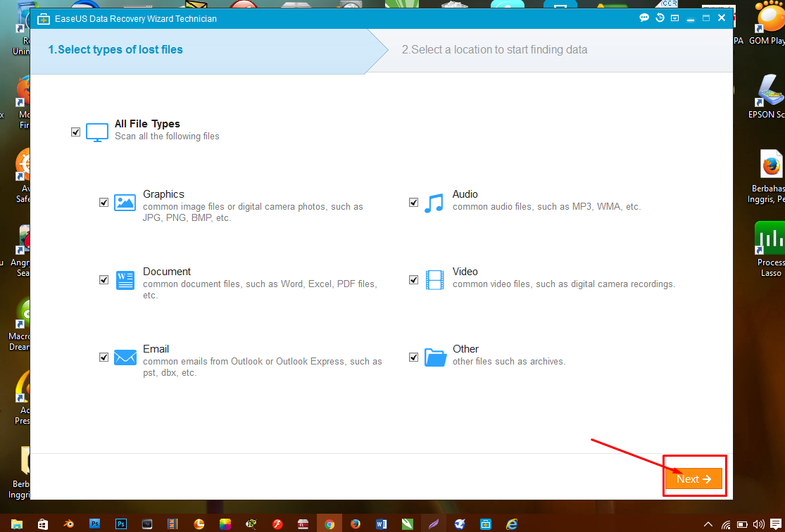
Task: Open Flash from the taskbar
Action: pos(277,524)
